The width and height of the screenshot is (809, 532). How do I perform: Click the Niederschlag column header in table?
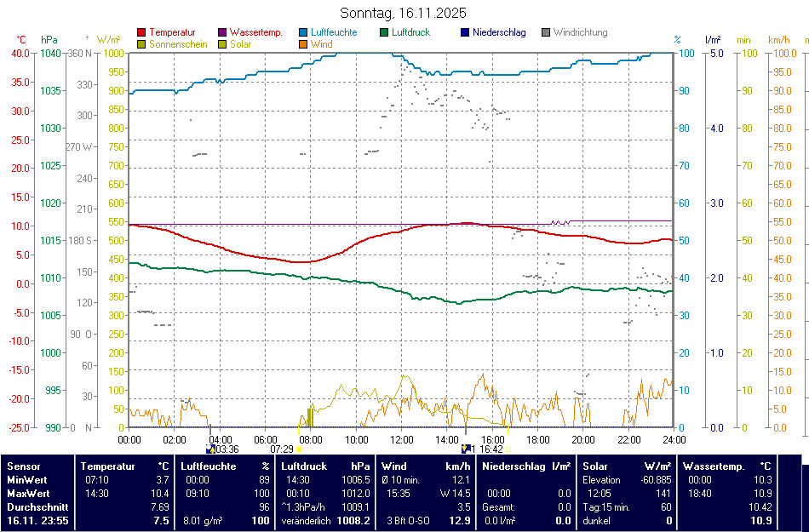(514, 466)
